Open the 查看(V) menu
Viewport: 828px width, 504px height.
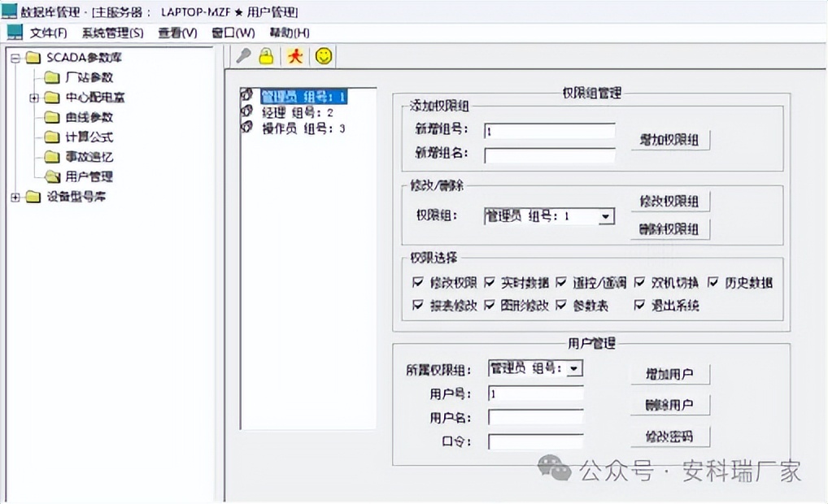[x=177, y=33]
